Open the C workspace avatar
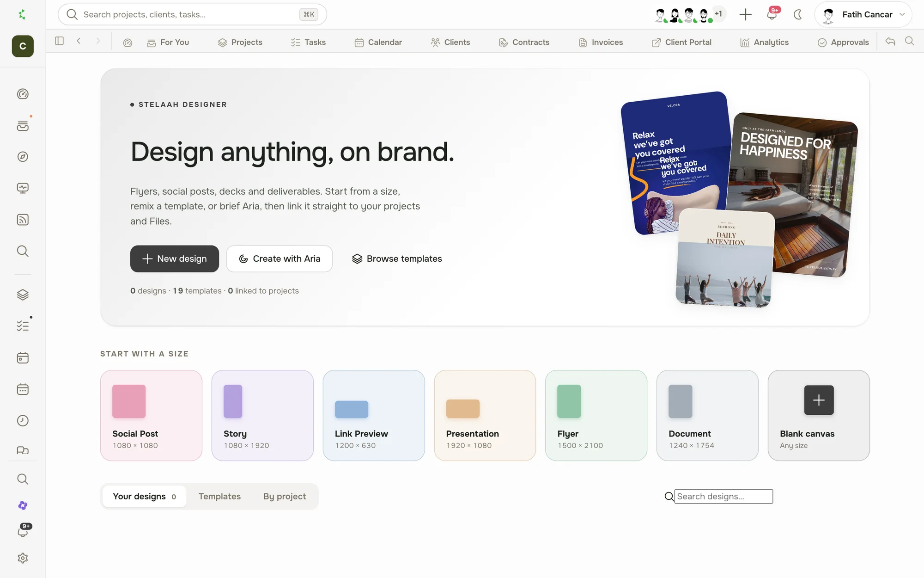 [x=23, y=46]
